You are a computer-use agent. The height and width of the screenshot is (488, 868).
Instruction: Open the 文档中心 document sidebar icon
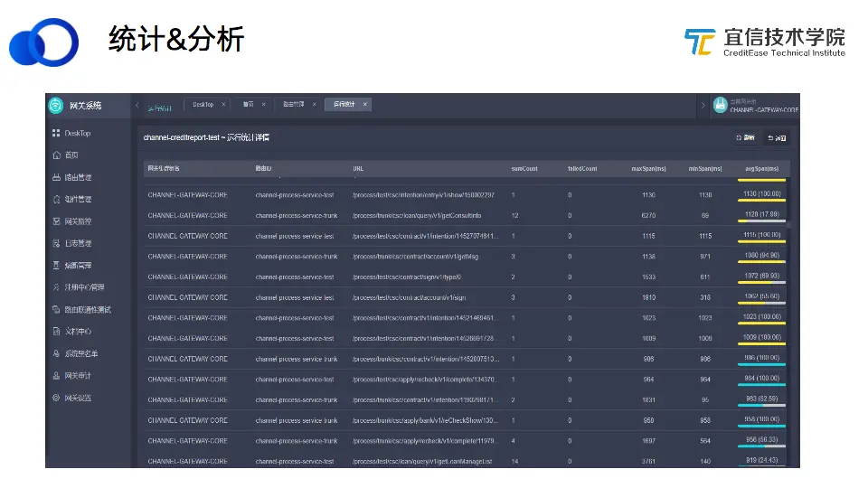coord(56,332)
